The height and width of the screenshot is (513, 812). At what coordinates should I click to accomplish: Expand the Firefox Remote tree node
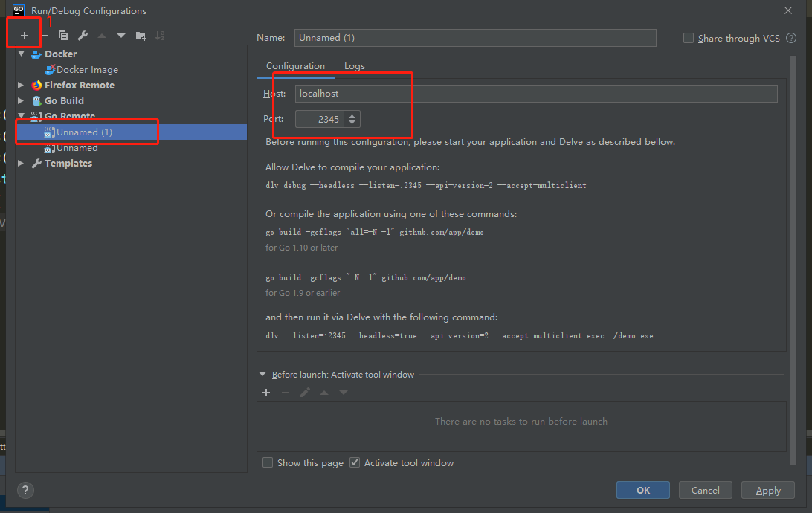(x=21, y=85)
